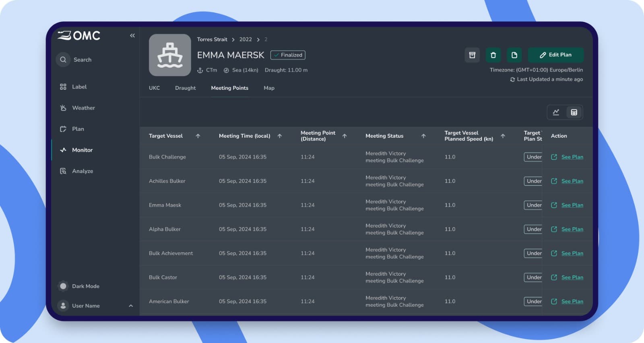Click the delete trash icon button
Image resolution: width=644 pixels, height=343 pixels.
tap(493, 55)
